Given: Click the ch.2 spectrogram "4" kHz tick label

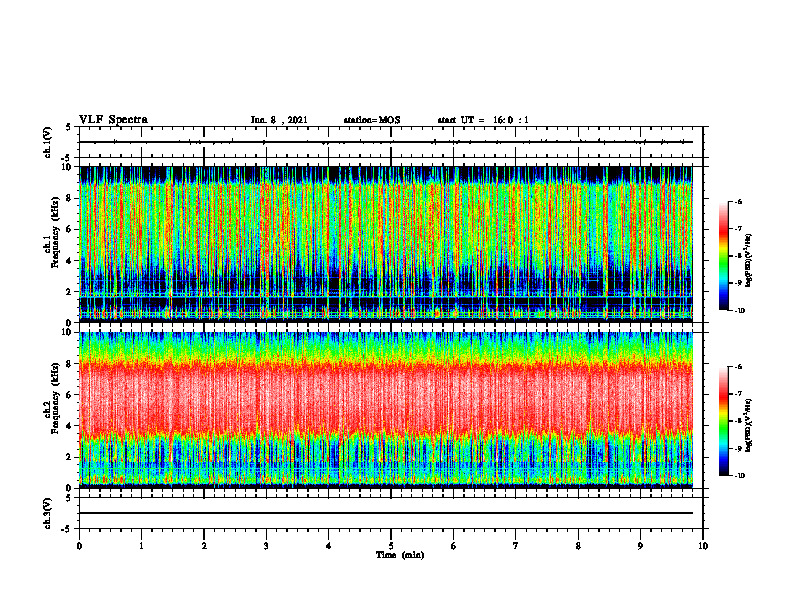Looking at the screenshot, I should [70, 426].
